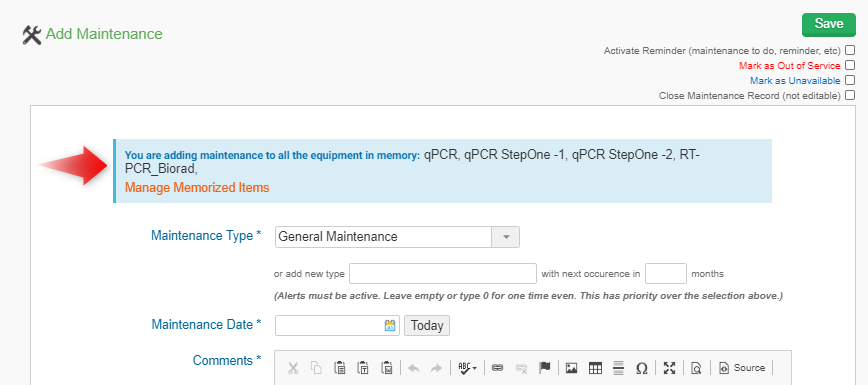The width and height of the screenshot is (868, 385).
Task: Click the Maintenance Type label
Action: click(x=206, y=235)
